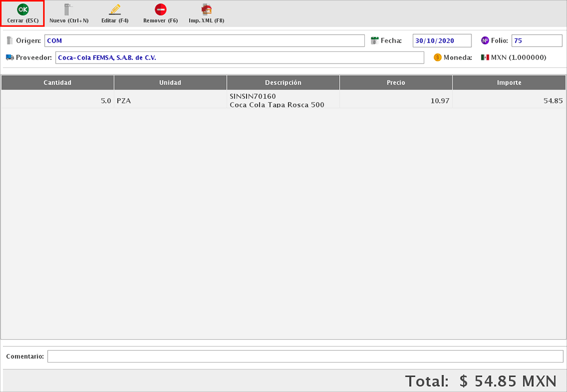Click the Descripción column header

(283, 82)
